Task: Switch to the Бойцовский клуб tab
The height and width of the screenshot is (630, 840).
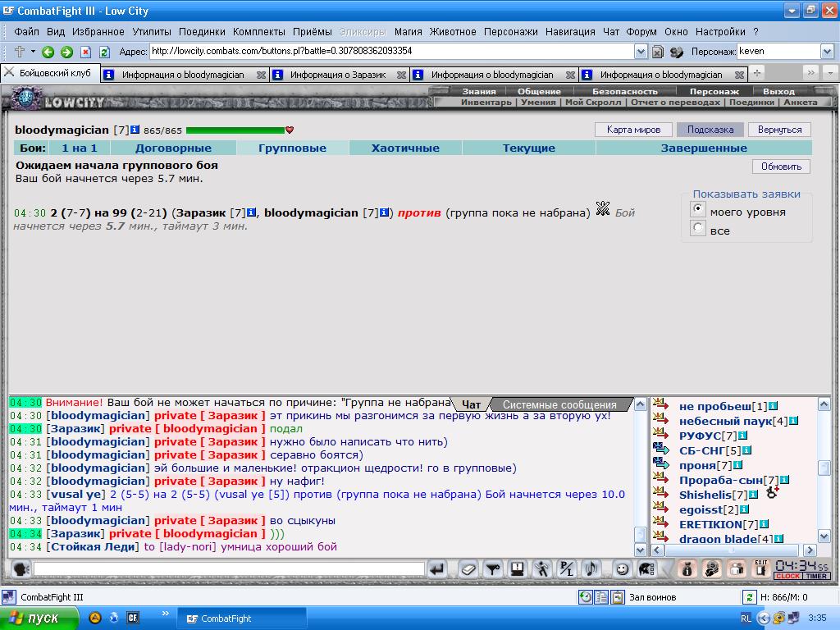Action: [x=51, y=73]
